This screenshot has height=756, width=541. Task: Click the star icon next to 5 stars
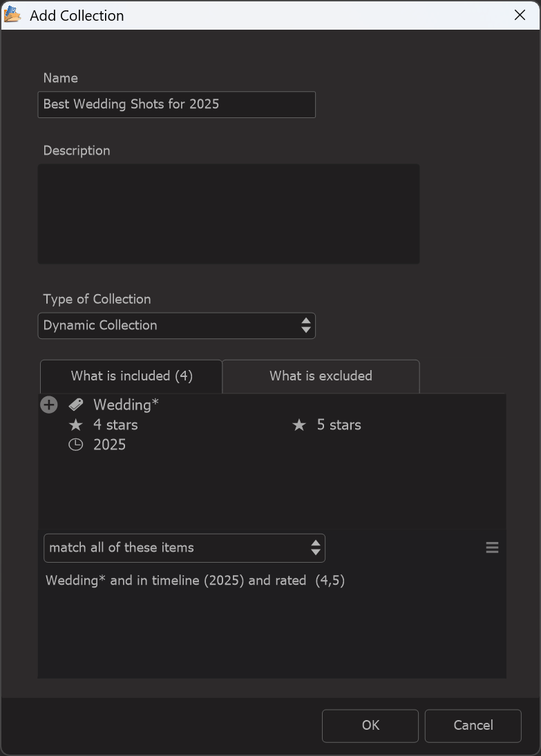(299, 425)
